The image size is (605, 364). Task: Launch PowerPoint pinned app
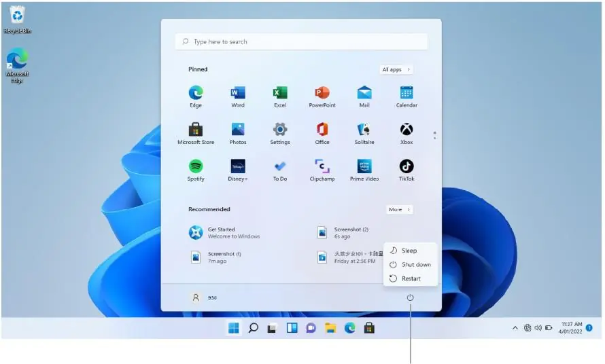pos(322,96)
